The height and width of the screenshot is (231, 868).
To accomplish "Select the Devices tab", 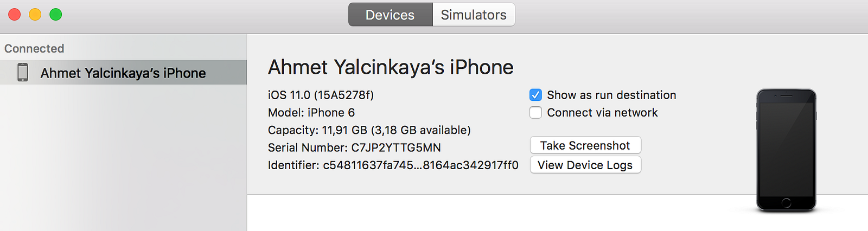I will click(x=390, y=15).
